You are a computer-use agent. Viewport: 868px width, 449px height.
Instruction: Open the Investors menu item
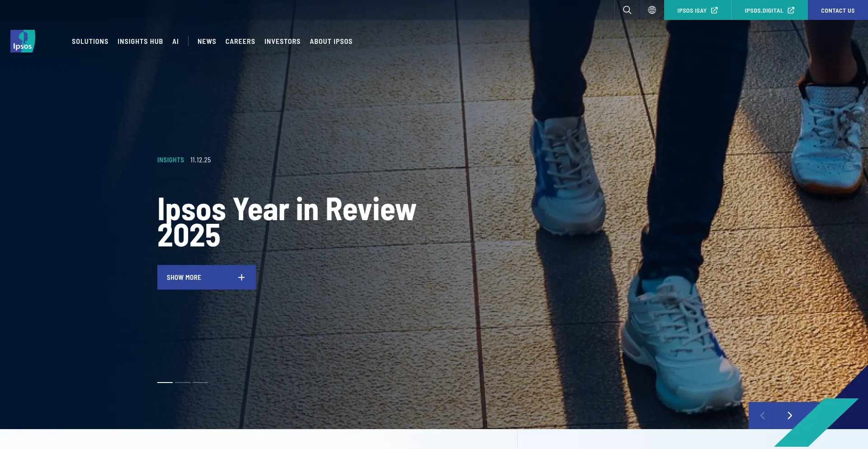[x=282, y=42]
